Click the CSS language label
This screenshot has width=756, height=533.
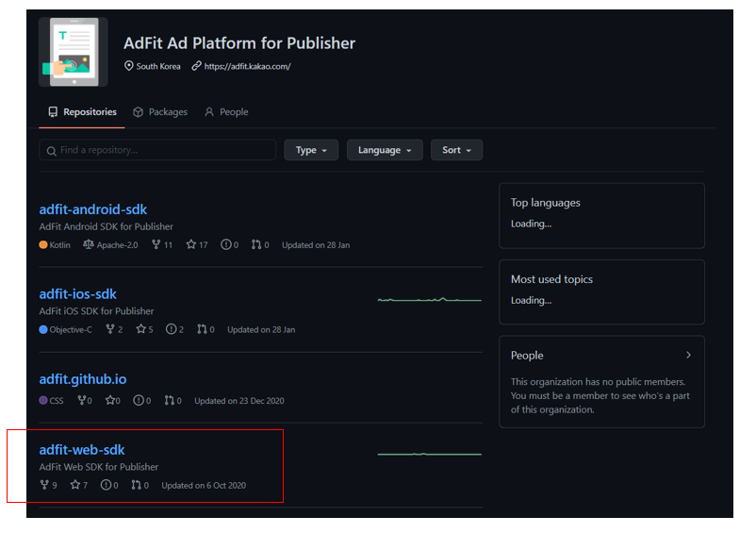click(x=57, y=401)
